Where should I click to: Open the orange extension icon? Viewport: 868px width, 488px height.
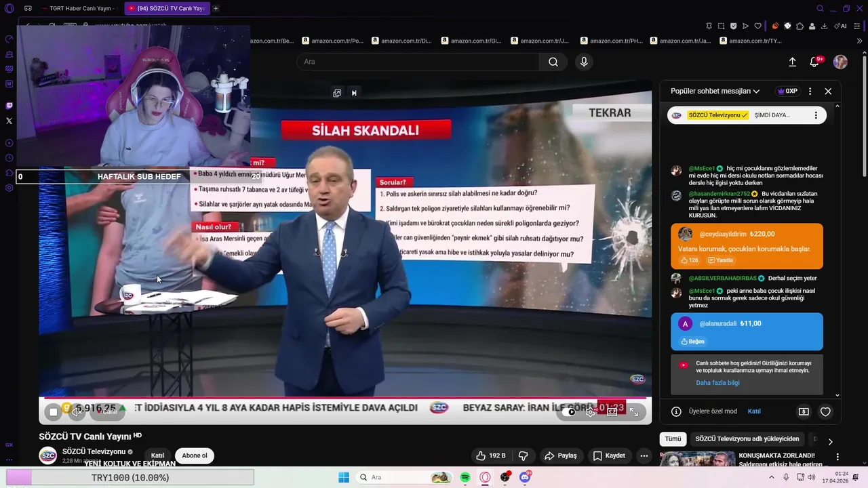775,26
